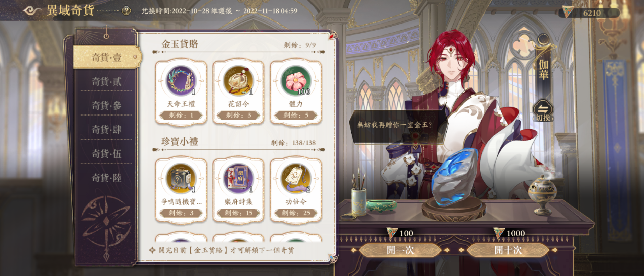Screen dimensions: 644x276
Task: Click the 開一次 draw button
Action: (x=400, y=250)
